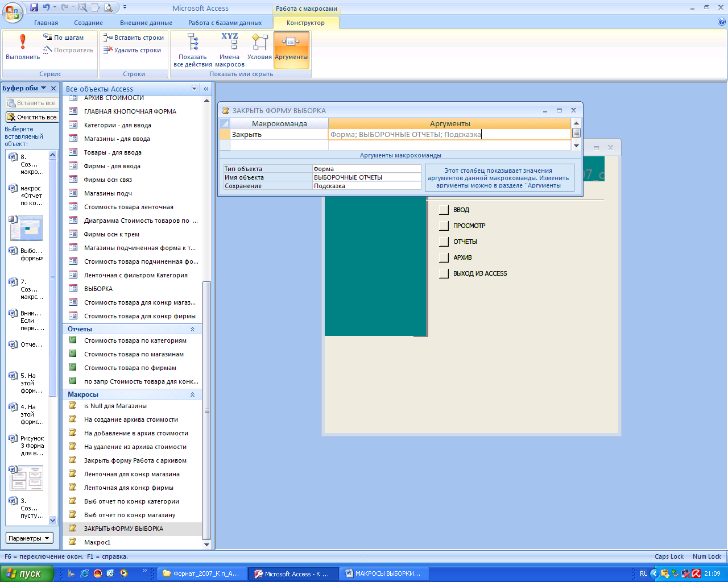Viewport: 728px width, 582px height.
Task: Save using the quick access floppy icon
Action: 34,7
